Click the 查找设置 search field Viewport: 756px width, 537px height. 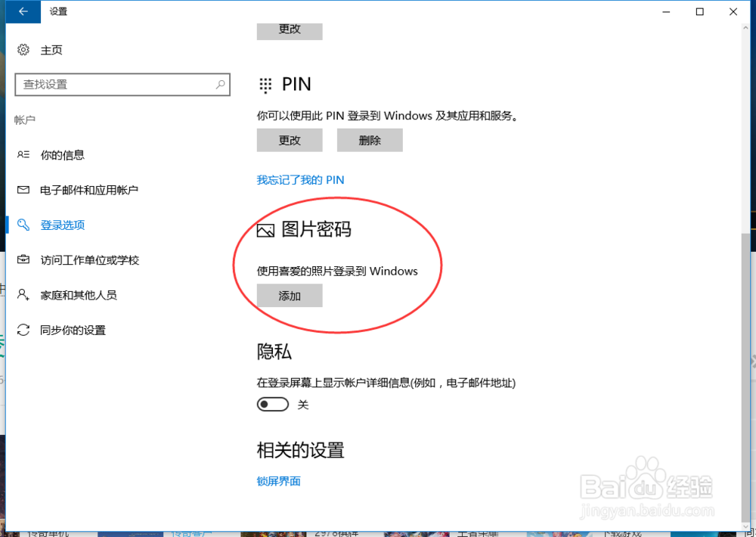point(122,85)
